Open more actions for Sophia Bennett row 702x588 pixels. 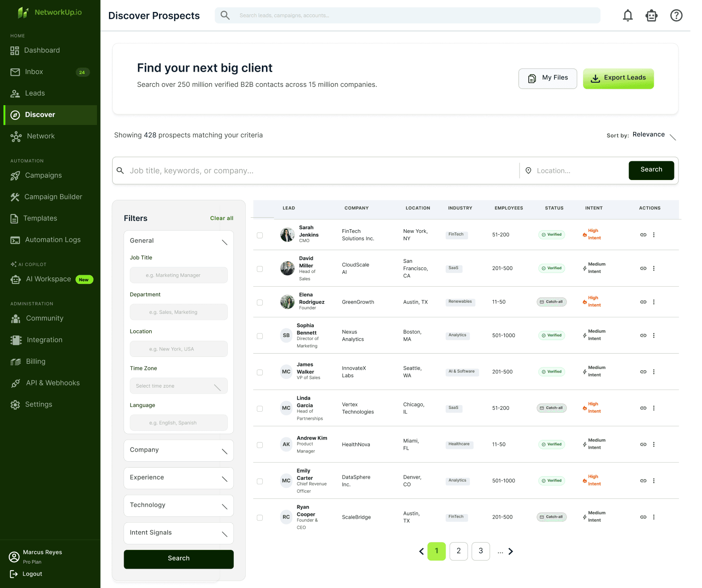click(654, 335)
